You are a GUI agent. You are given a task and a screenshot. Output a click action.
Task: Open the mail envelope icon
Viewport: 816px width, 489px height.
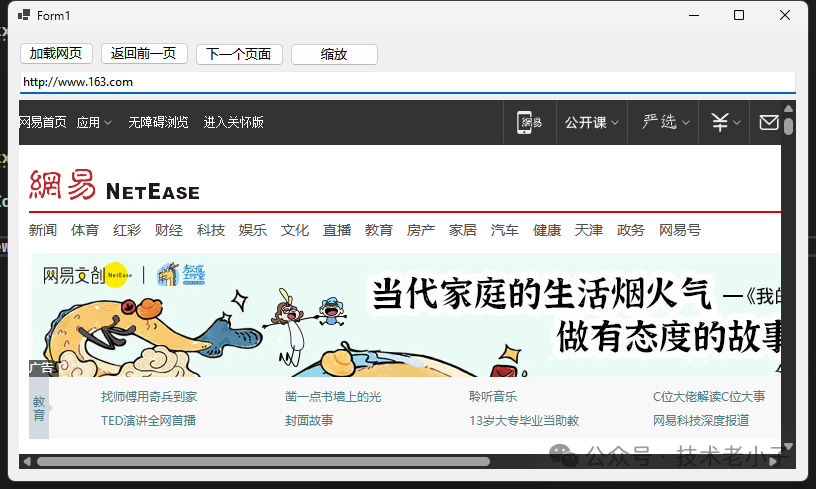point(768,122)
